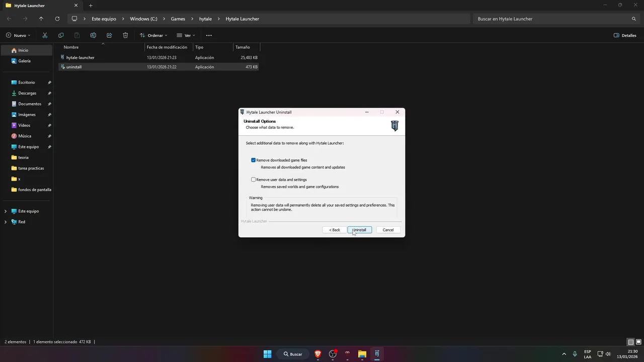The height and width of the screenshot is (362, 644).
Task: Open File Explorer icon in taskbar
Action: pyautogui.click(x=362, y=354)
